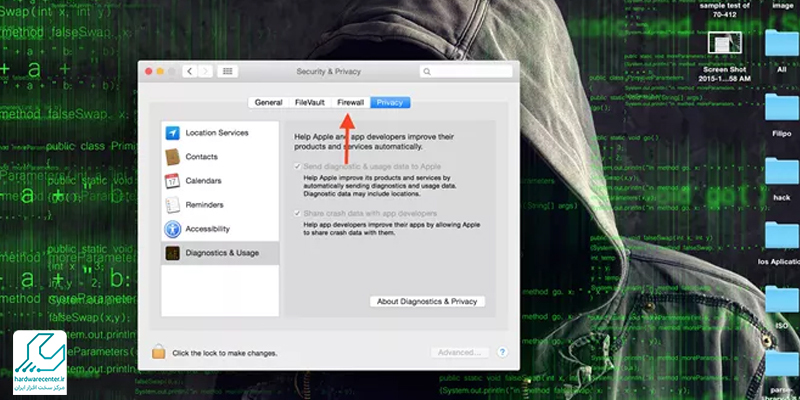800x400 pixels.
Task: Click the Diagnostics & Usage icon
Action: pos(173,253)
